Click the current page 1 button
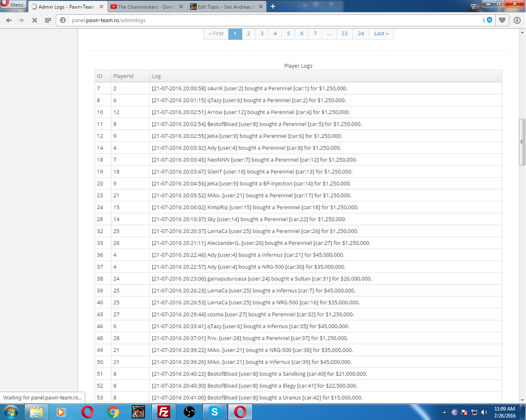 (235, 34)
